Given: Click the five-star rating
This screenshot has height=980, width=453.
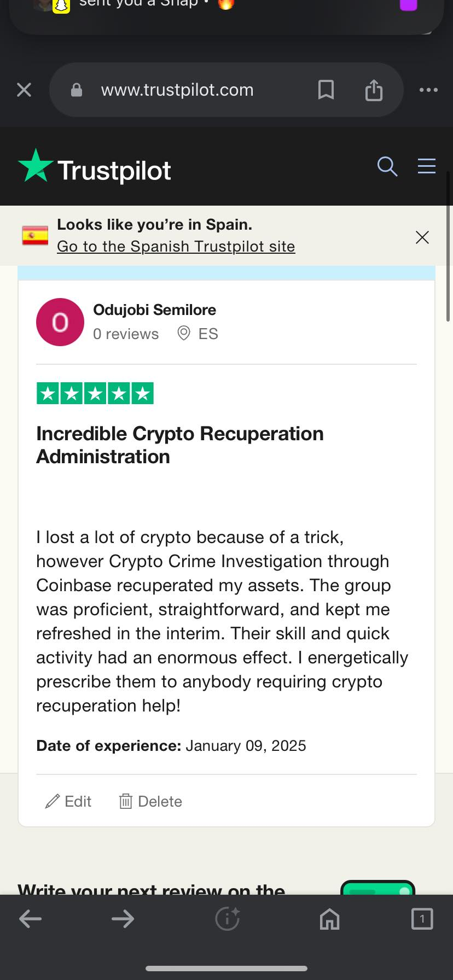Looking at the screenshot, I should (95, 393).
